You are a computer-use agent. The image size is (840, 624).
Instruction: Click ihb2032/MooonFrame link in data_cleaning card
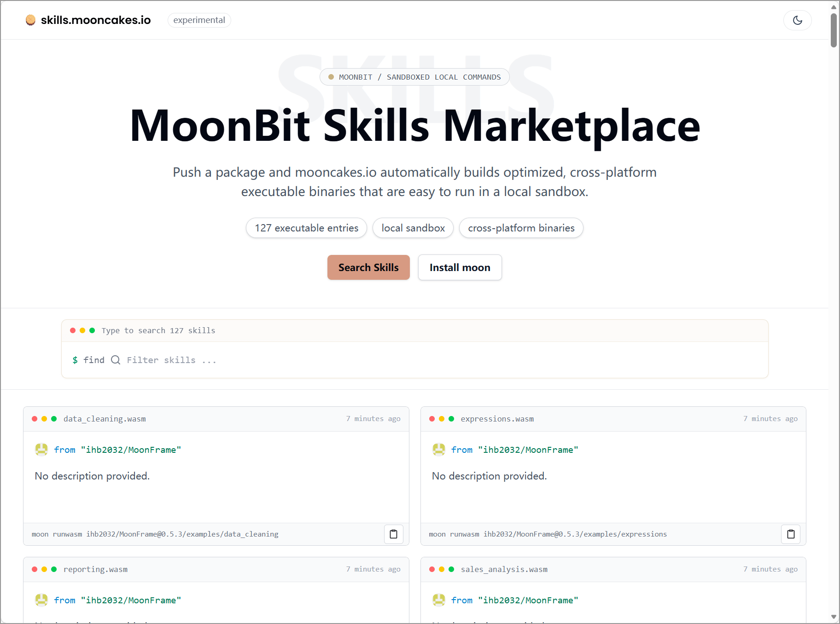[131, 450]
